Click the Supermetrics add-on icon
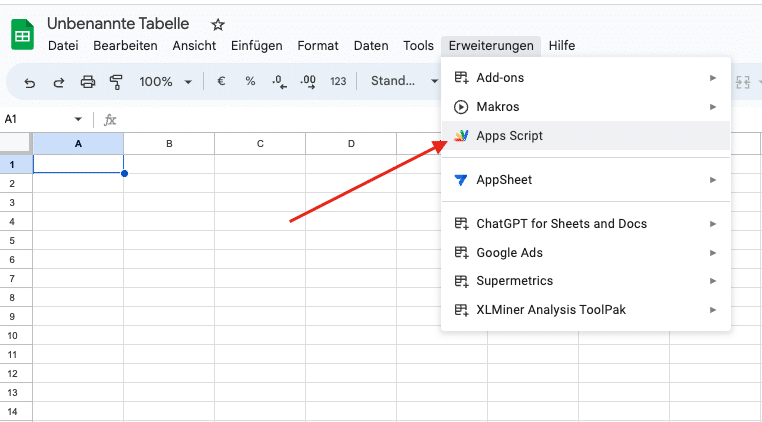Image resolution: width=762 pixels, height=422 pixels. pos(461,281)
